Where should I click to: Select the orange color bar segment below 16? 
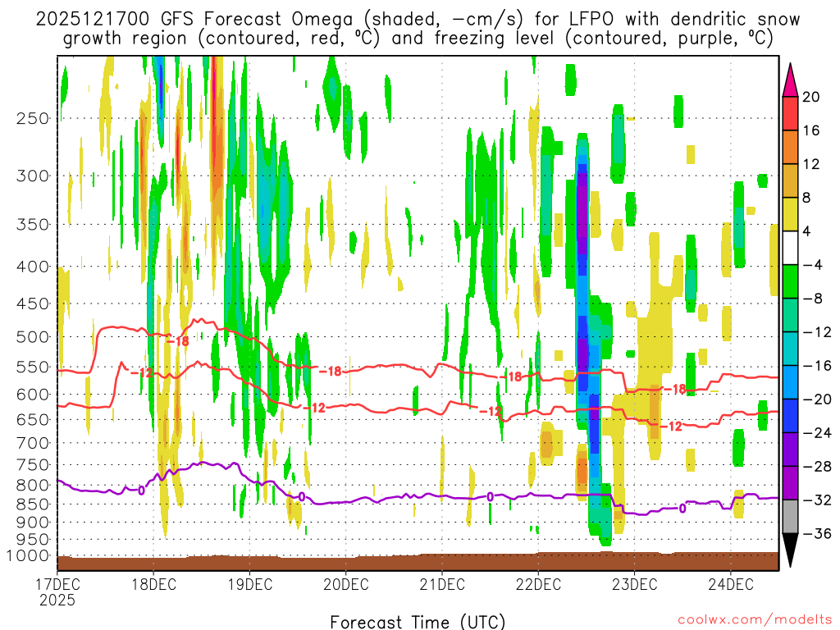click(790, 148)
